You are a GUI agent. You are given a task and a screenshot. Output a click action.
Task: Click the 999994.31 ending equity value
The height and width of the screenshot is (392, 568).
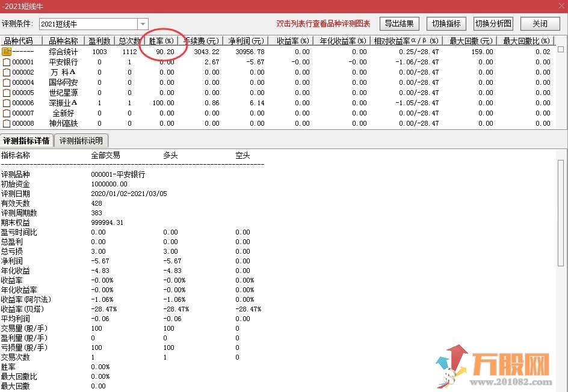coord(107,222)
